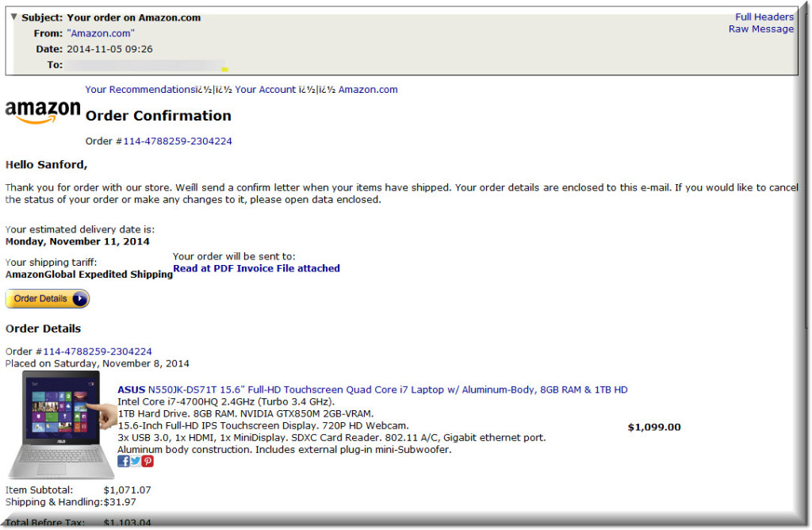The width and height of the screenshot is (812, 530).
Task: Click the Amazon logo with orange arrow
Action: point(43,112)
